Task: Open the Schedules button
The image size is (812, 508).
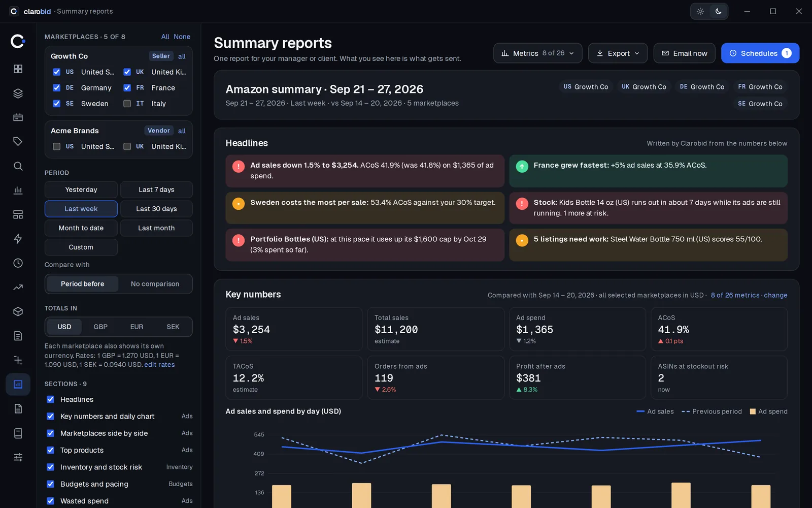Action: [760, 53]
